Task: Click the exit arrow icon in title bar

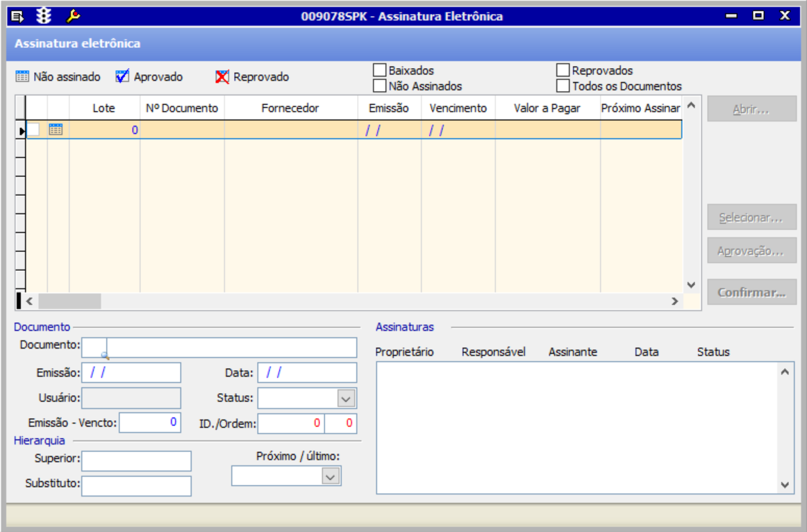Action: point(18,15)
